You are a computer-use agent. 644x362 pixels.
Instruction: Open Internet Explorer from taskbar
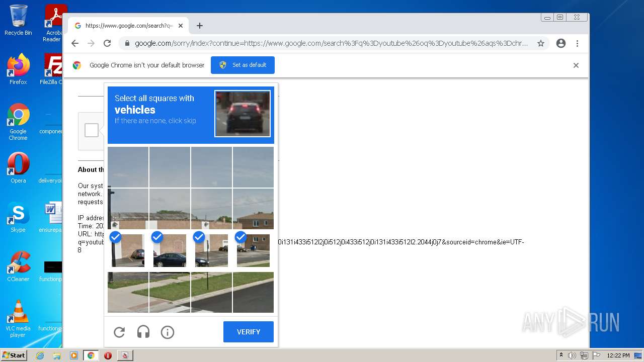tap(40, 355)
